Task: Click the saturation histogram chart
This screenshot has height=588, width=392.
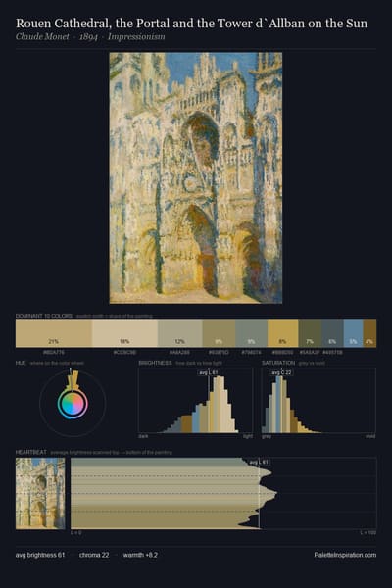Action: 318,401
